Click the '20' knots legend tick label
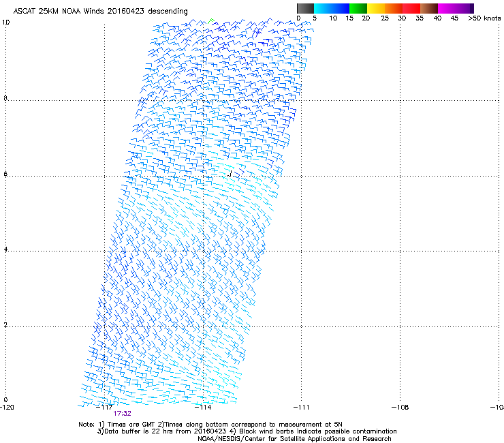 click(366, 18)
